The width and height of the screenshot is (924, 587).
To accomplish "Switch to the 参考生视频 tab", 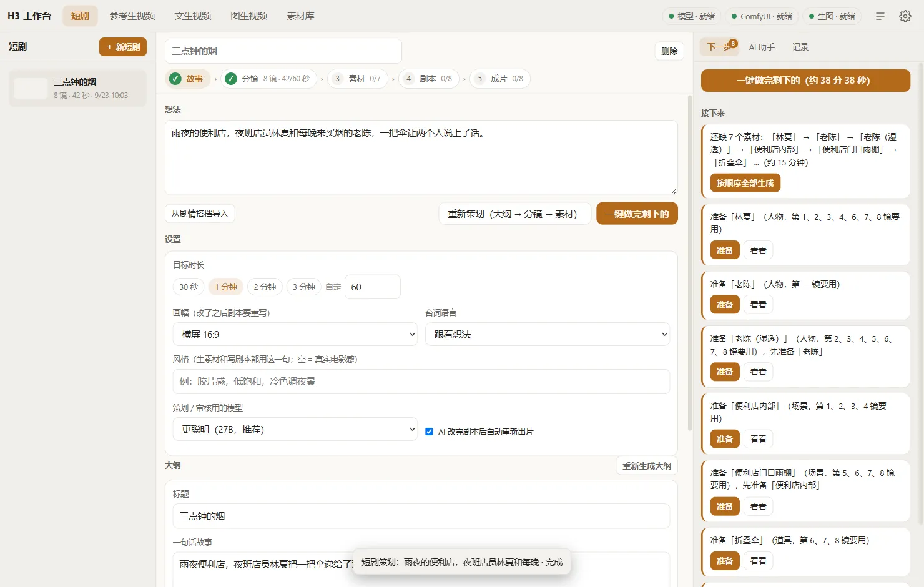I will click(x=132, y=16).
